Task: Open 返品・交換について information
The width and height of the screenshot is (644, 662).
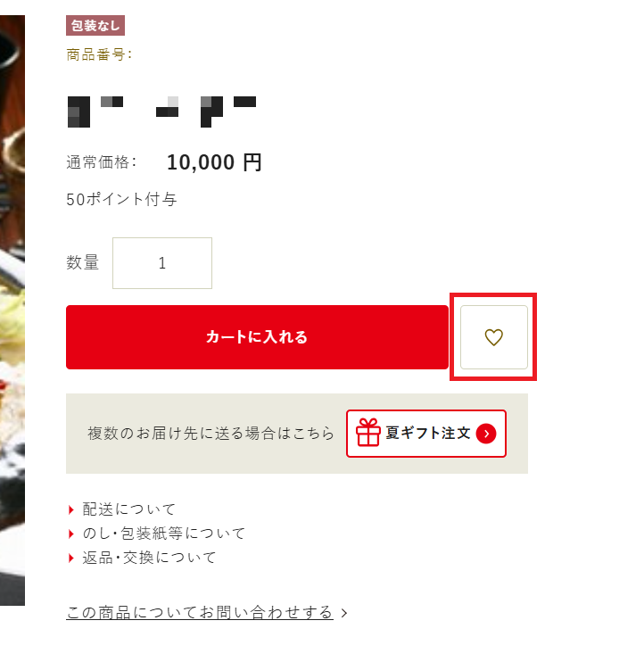Action: tap(149, 559)
